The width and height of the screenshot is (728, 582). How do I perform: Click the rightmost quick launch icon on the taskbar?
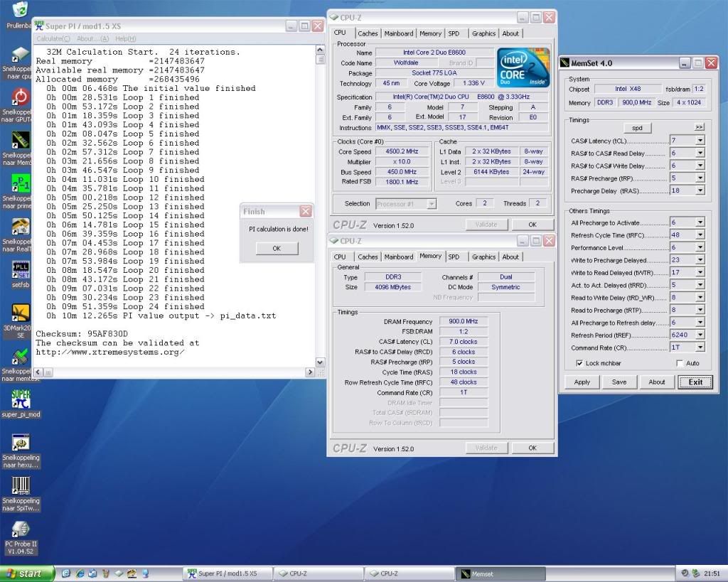[x=145, y=573]
